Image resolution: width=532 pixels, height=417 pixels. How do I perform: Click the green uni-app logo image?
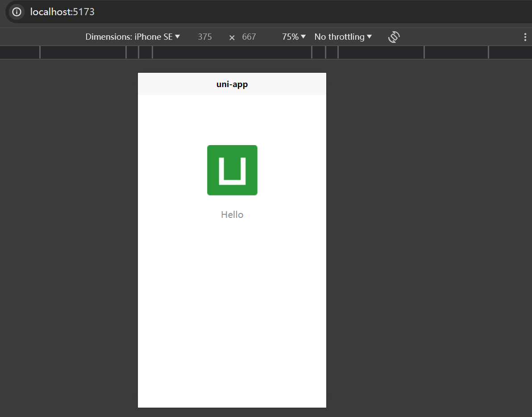click(x=232, y=170)
